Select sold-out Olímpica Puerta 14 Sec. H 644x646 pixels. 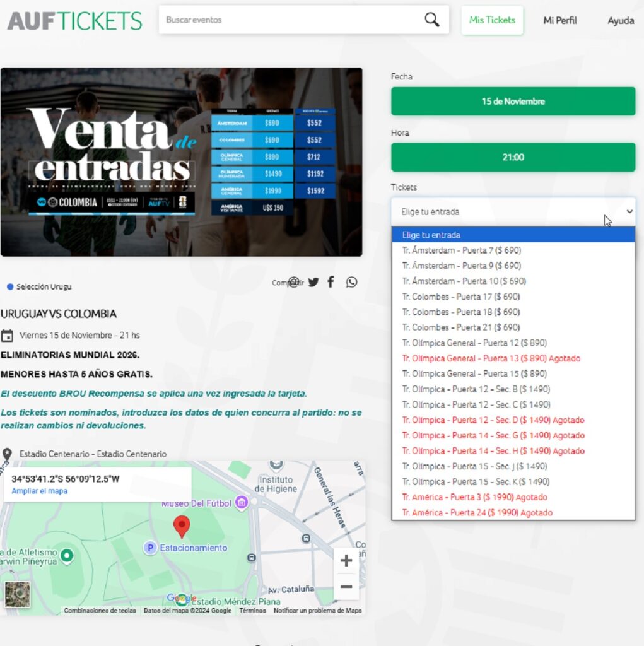pos(513,450)
